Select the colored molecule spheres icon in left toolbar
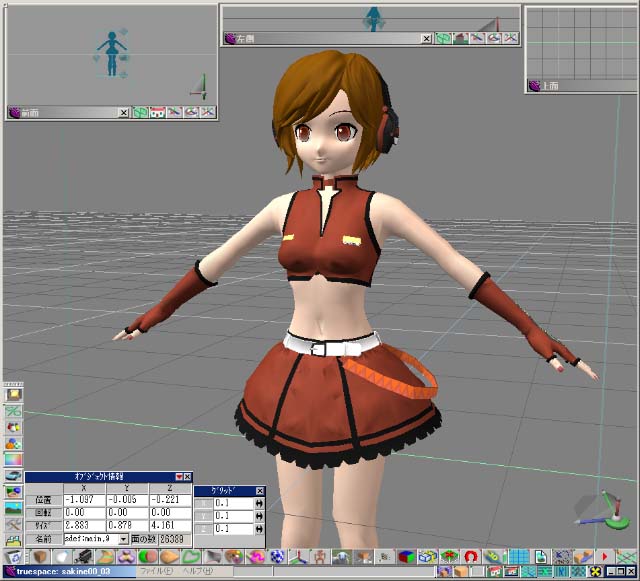This screenshot has height=581, width=640. 14,444
